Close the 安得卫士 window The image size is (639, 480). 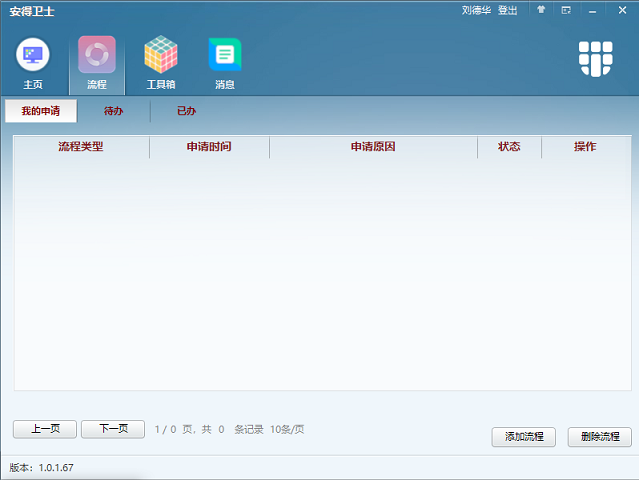pos(622,10)
